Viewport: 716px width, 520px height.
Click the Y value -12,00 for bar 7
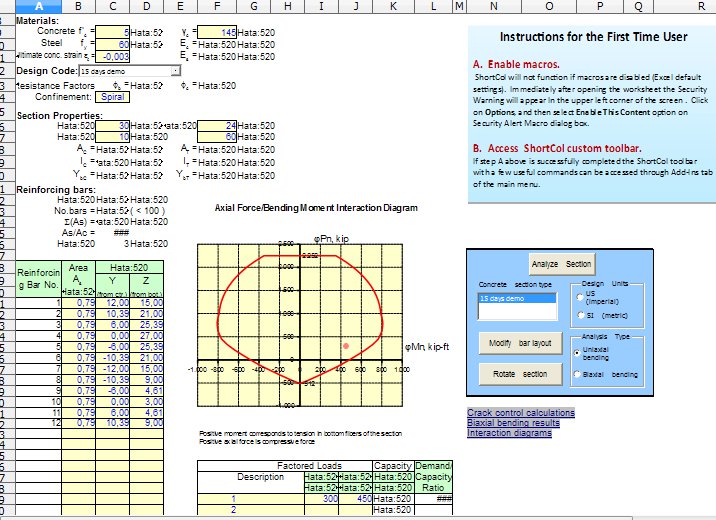pyautogui.click(x=113, y=368)
